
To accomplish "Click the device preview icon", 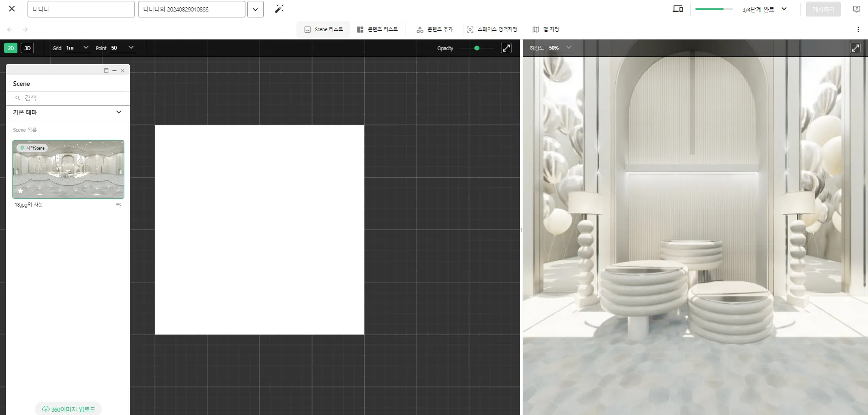I will click(x=678, y=9).
